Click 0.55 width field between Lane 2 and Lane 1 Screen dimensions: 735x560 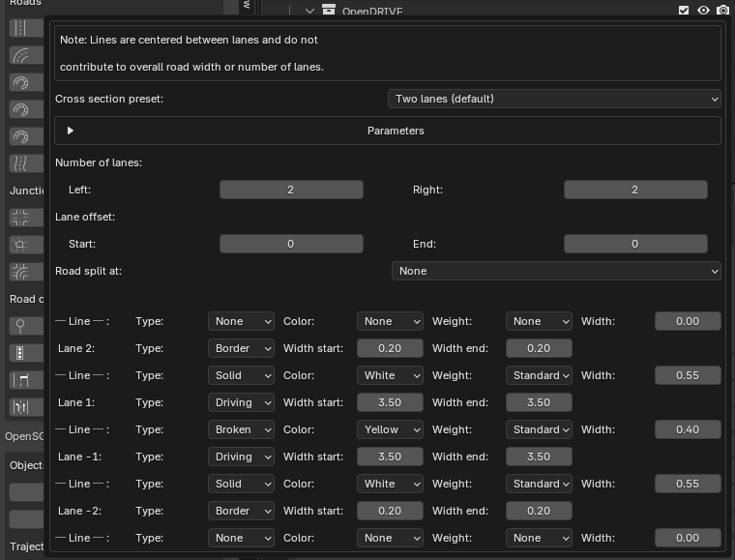[x=688, y=376]
